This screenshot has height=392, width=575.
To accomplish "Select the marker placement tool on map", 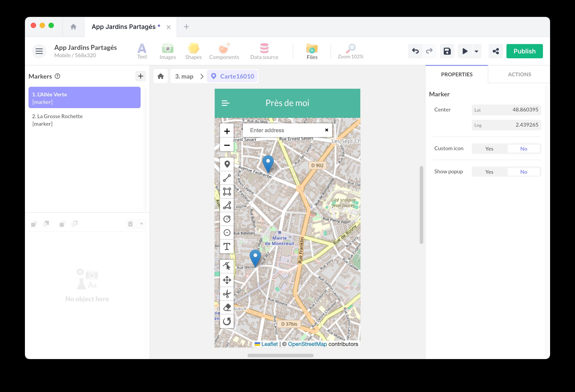I will tap(227, 164).
